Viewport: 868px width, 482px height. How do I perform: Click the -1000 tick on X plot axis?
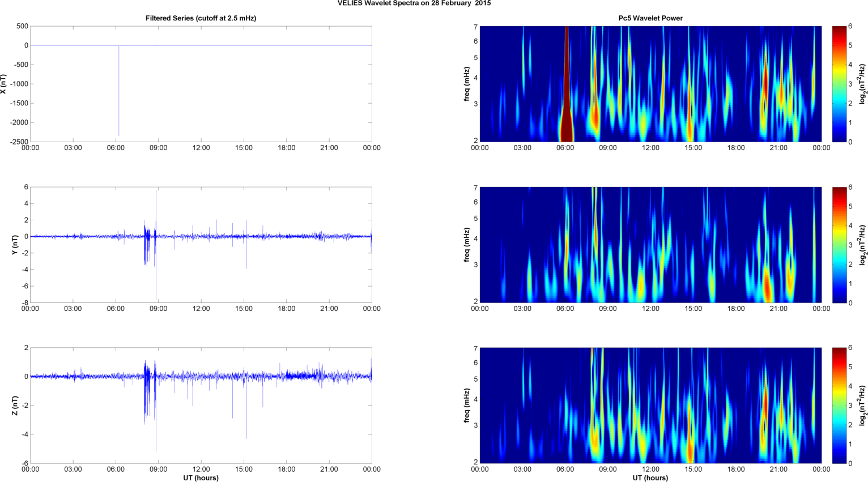19,84
